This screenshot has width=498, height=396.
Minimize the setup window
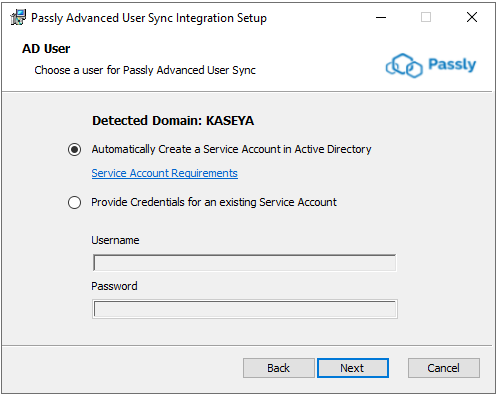(381, 17)
